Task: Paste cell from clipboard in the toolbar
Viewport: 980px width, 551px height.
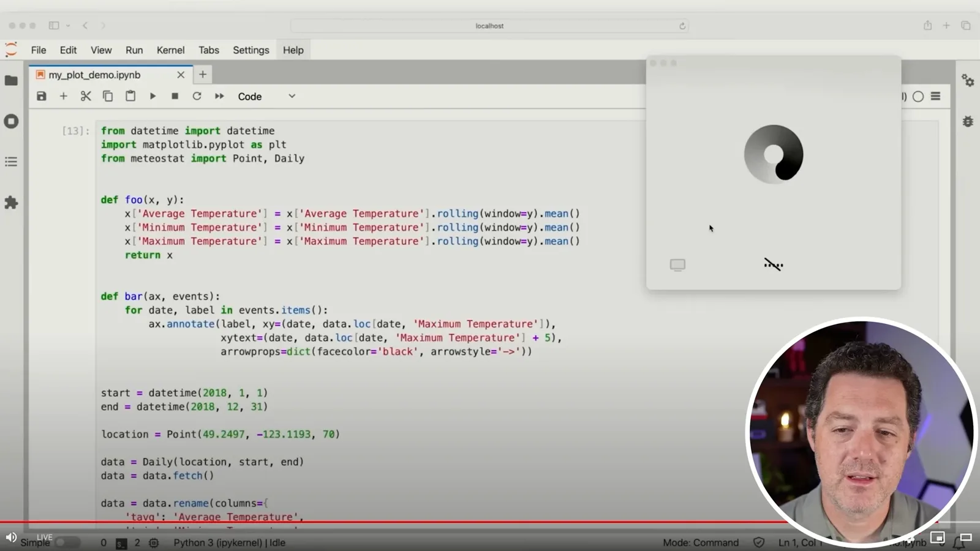Action: coord(130,96)
